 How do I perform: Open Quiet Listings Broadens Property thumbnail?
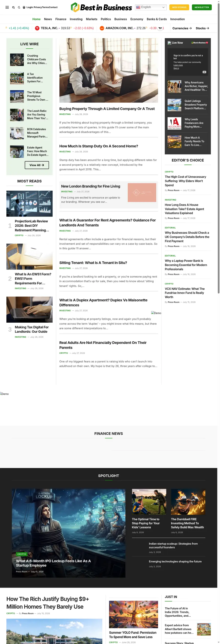point(174,105)
